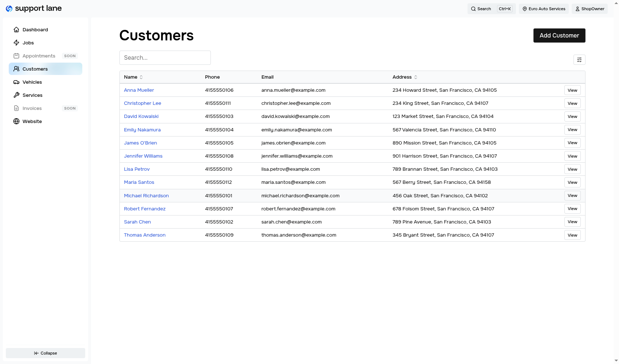The image size is (619, 364).
Task: Open Jobs from the sidebar menu
Action: tap(28, 43)
